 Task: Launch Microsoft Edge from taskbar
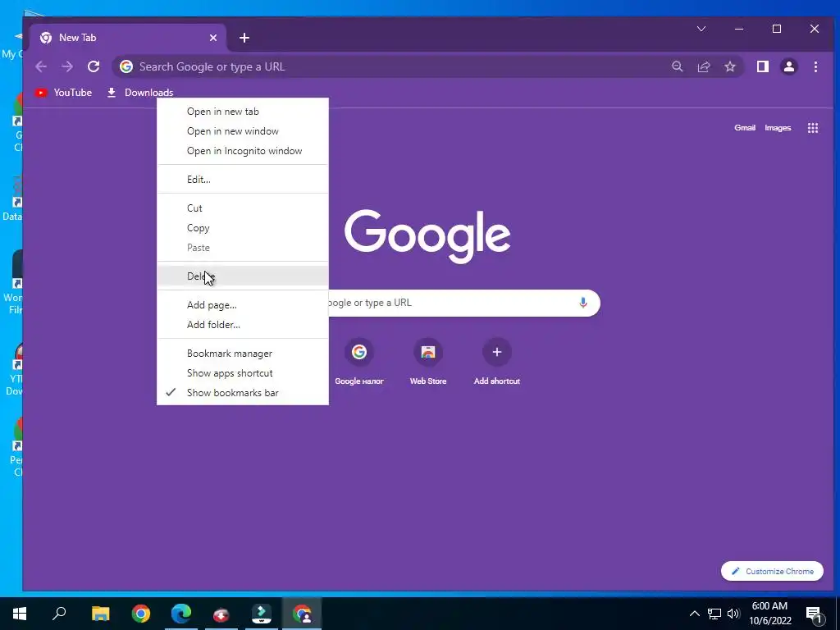[181, 614]
